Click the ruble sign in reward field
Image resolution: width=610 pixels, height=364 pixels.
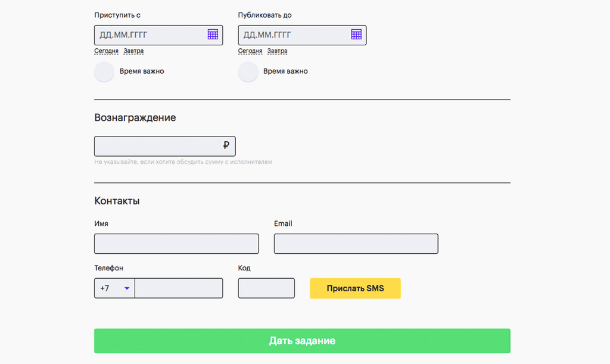226,145
